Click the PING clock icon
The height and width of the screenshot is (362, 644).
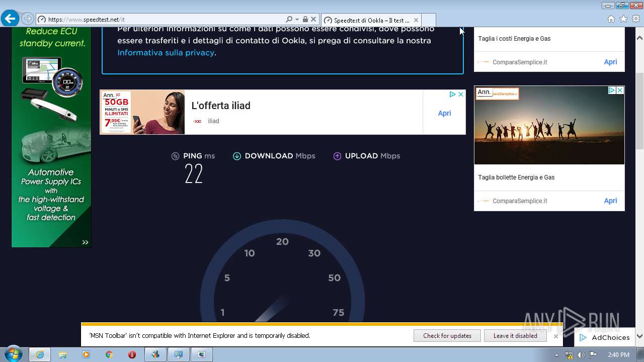175,156
